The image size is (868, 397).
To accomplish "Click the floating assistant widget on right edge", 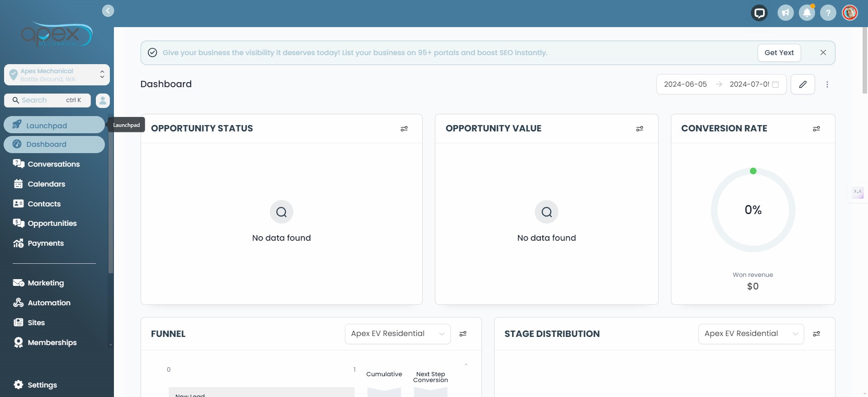I will 858,193.
